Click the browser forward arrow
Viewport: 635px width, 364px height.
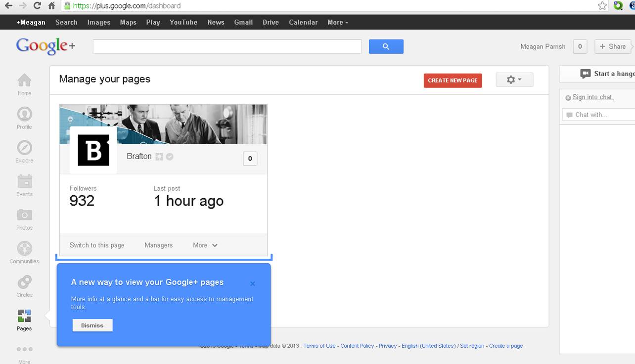tap(23, 6)
